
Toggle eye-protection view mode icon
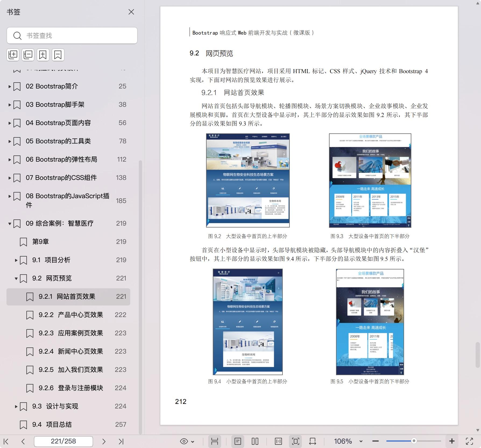[x=184, y=441]
